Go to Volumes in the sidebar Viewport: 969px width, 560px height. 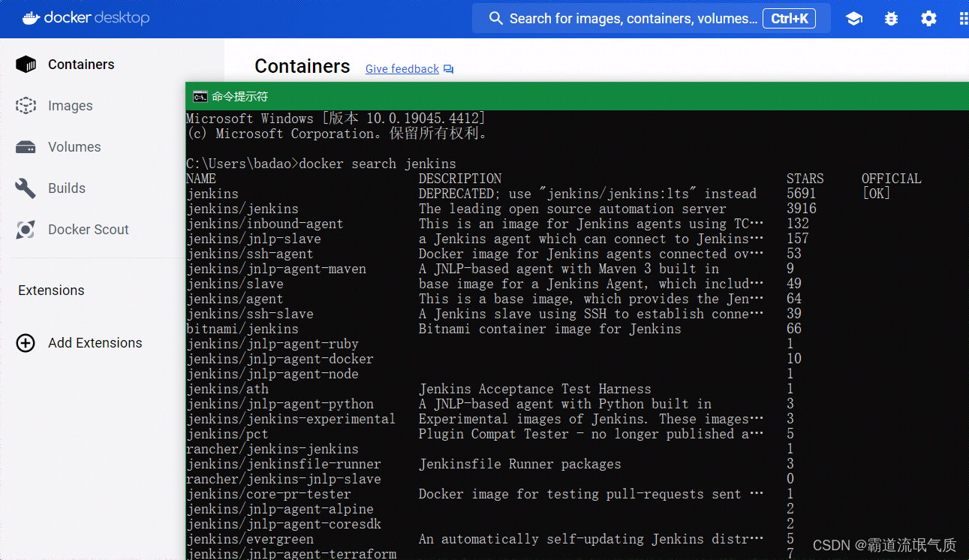[74, 147]
